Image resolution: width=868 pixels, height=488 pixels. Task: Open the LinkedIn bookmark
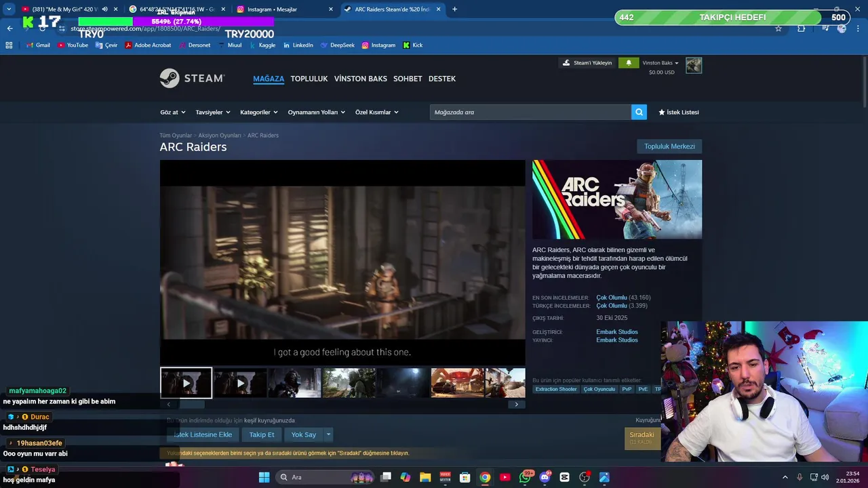(298, 45)
